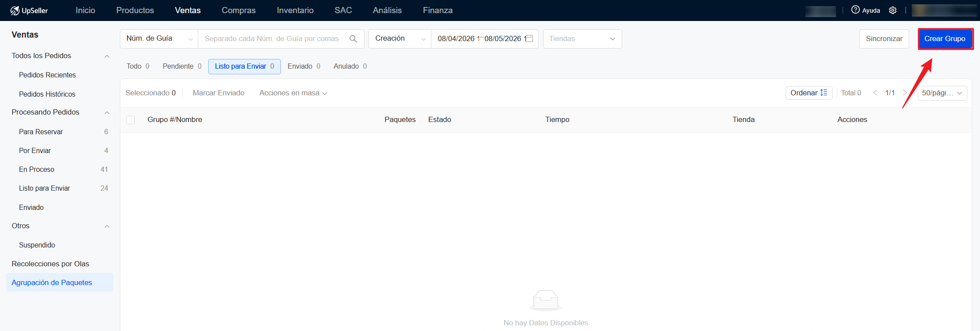980x331 pixels.
Task: Click the Tienda column header
Action: click(744, 120)
